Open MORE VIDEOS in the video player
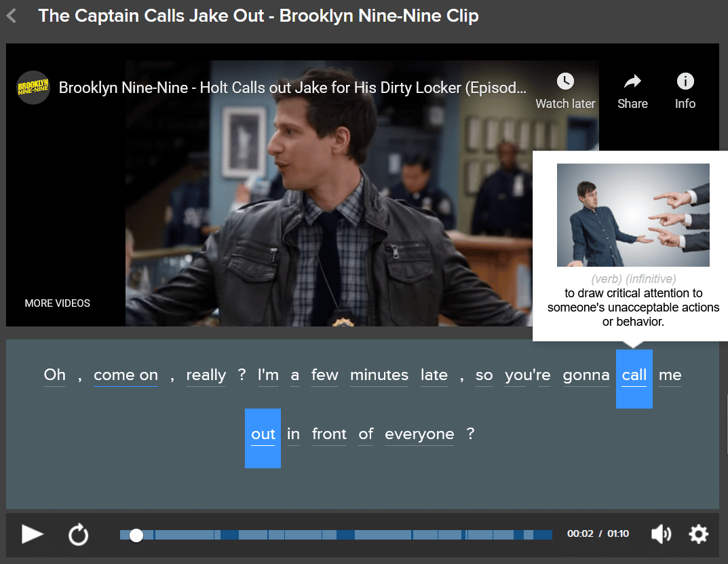Image resolution: width=728 pixels, height=564 pixels. click(x=58, y=303)
